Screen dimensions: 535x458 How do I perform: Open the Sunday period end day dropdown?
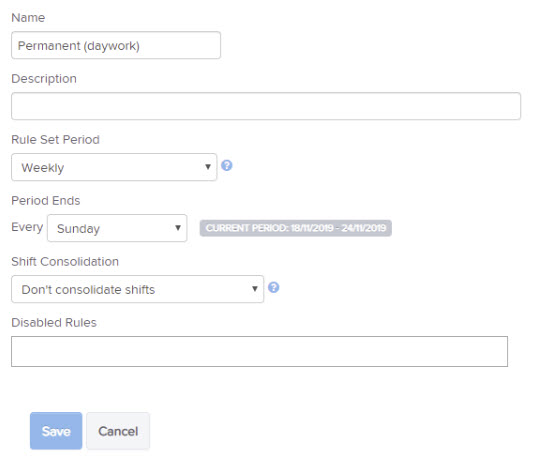[x=117, y=228]
